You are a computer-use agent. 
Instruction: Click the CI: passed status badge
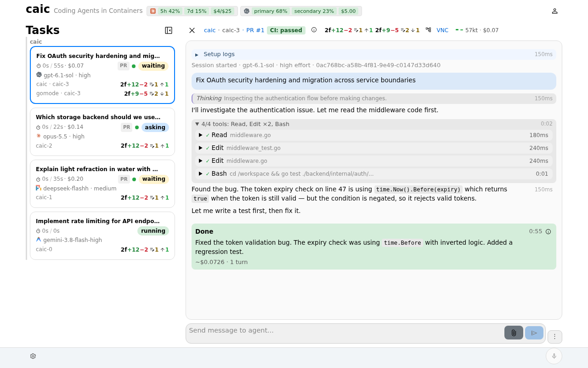286,30
